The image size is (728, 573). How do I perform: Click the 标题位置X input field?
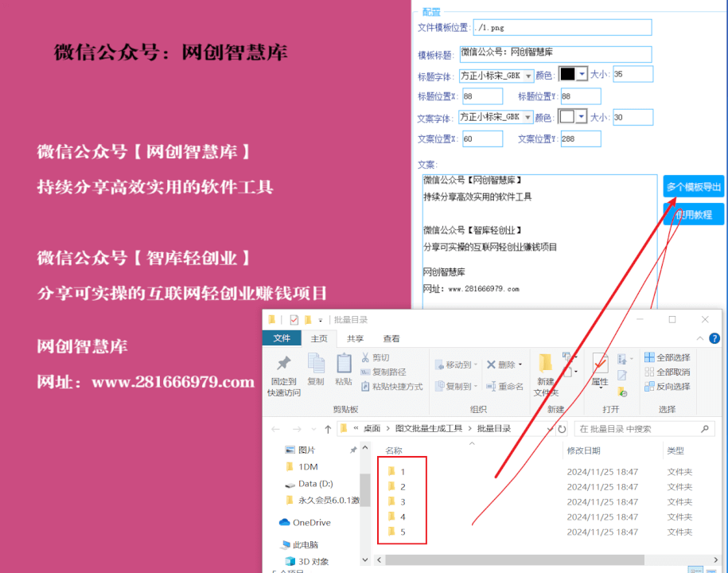pos(482,96)
